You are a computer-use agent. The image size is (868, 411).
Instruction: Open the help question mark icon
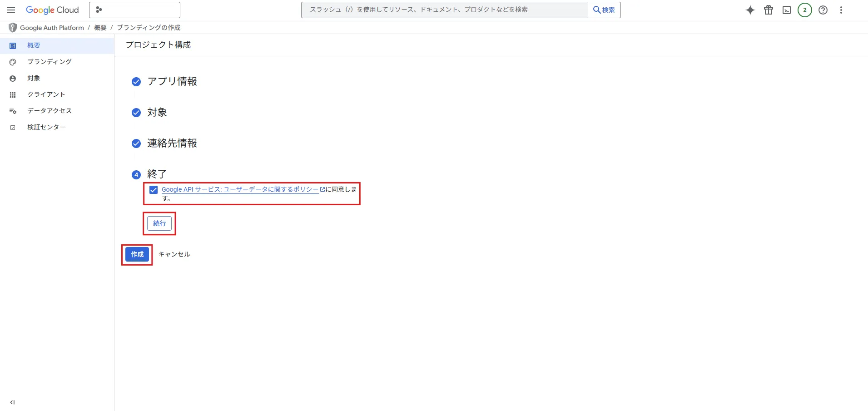(823, 10)
